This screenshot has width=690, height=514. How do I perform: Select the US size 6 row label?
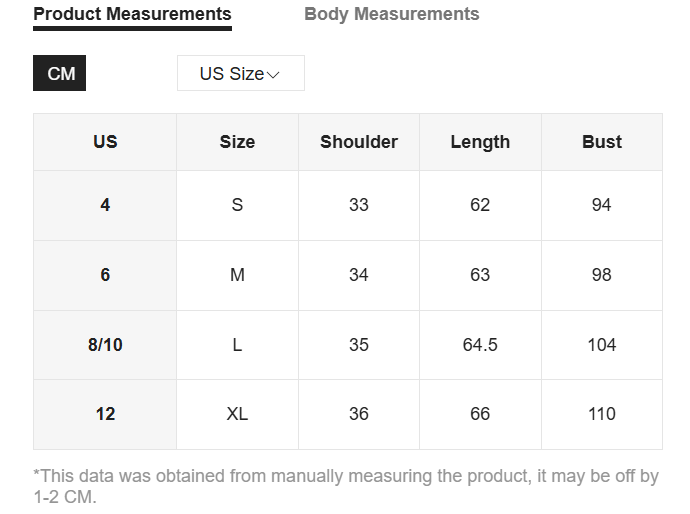[105, 275]
